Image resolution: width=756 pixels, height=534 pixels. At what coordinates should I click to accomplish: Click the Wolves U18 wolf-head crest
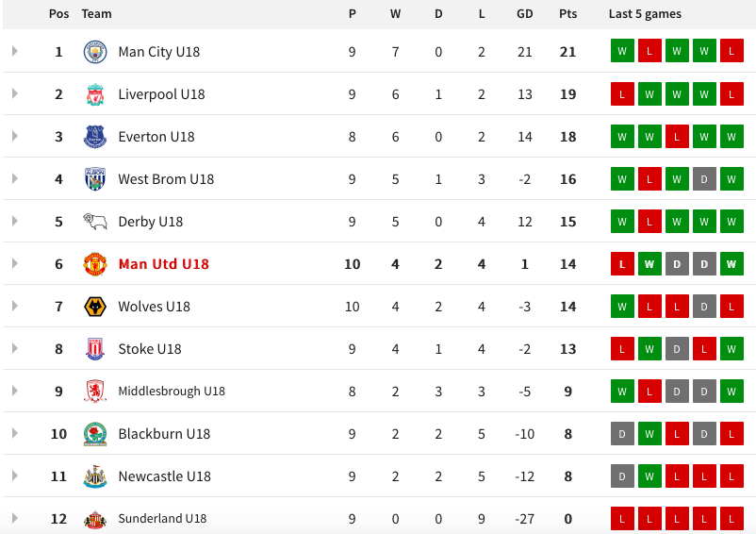[95, 307]
